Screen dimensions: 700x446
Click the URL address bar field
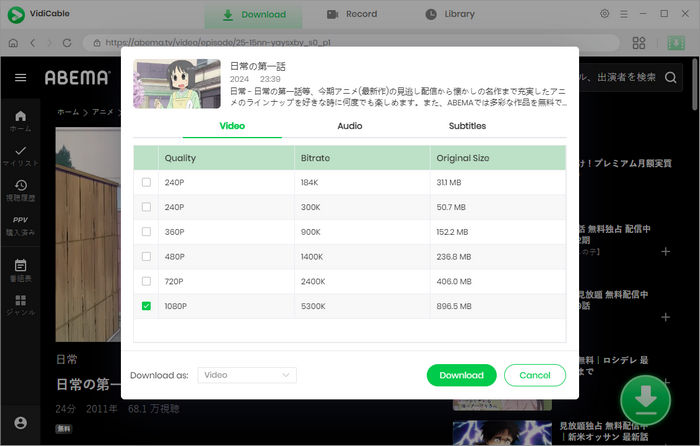coord(351,43)
